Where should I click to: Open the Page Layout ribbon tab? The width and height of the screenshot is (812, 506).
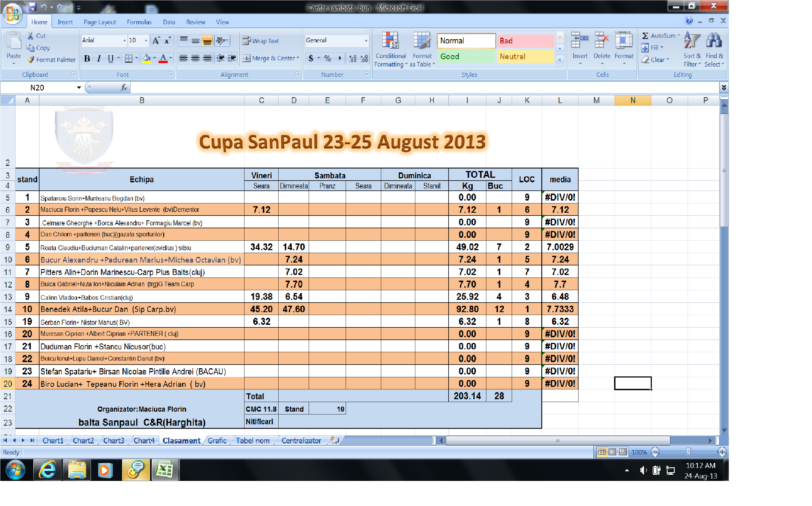(x=100, y=22)
